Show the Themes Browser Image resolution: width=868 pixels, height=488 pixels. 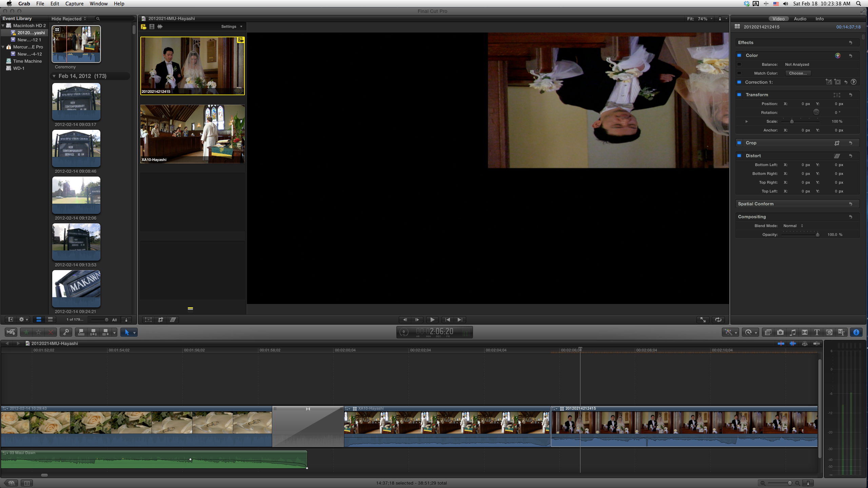click(x=841, y=332)
